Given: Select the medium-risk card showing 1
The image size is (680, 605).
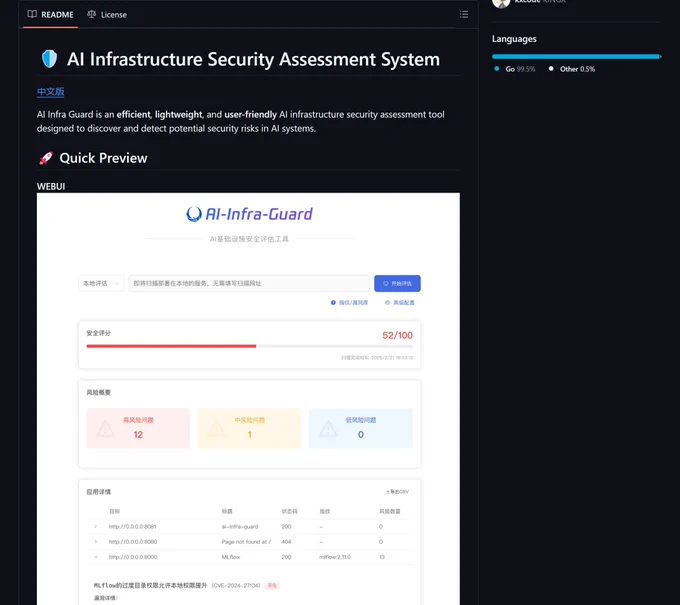Looking at the screenshot, I should (x=249, y=428).
